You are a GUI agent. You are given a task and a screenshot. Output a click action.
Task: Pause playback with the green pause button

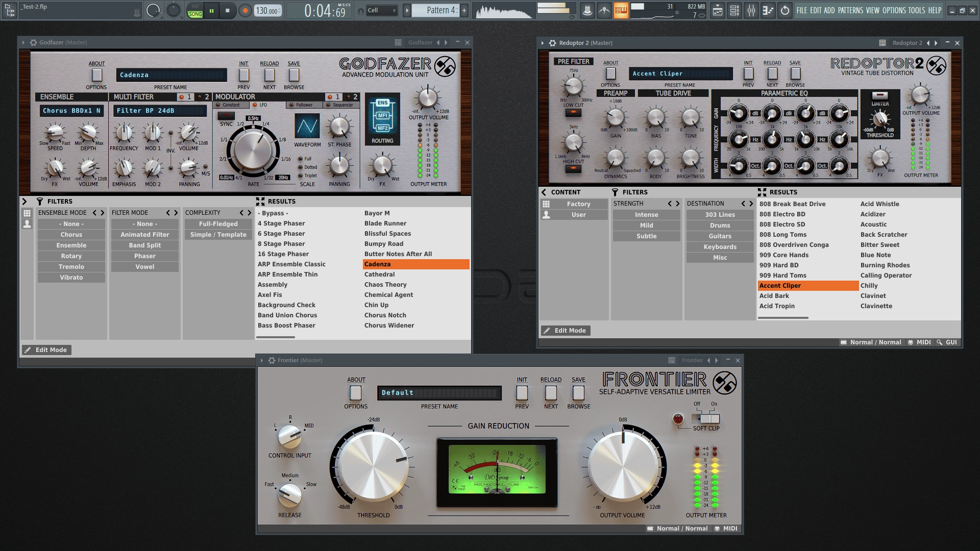pos(211,11)
